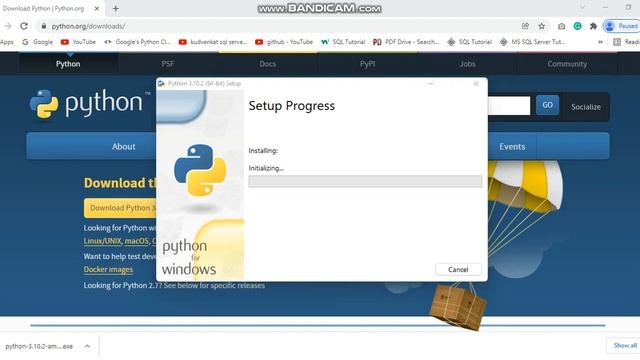The height and width of the screenshot is (360, 640).
Task: Select the Python top navigation tab
Action: [68, 64]
